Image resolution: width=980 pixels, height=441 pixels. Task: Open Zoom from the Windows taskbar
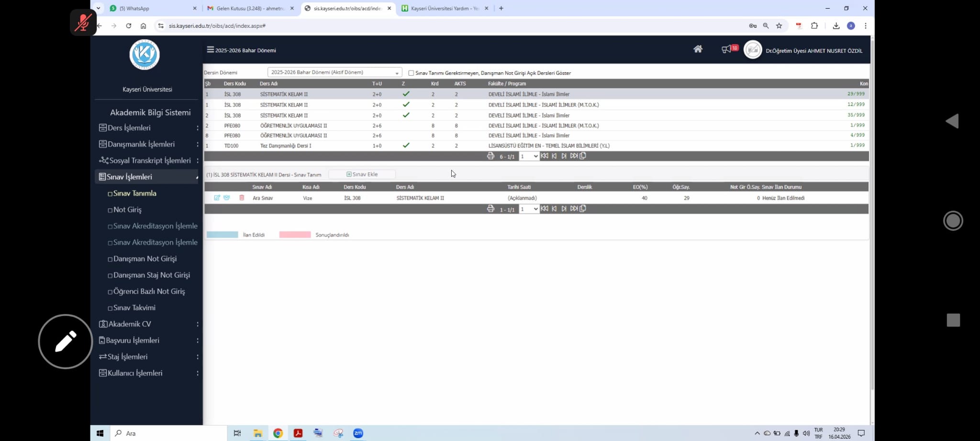coord(358,433)
